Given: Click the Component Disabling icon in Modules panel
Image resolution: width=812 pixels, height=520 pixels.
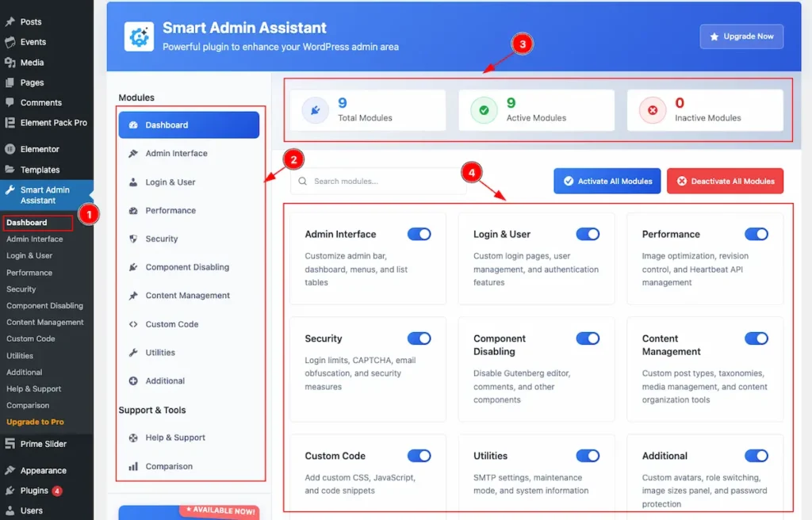Looking at the screenshot, I should coord(133,267).
